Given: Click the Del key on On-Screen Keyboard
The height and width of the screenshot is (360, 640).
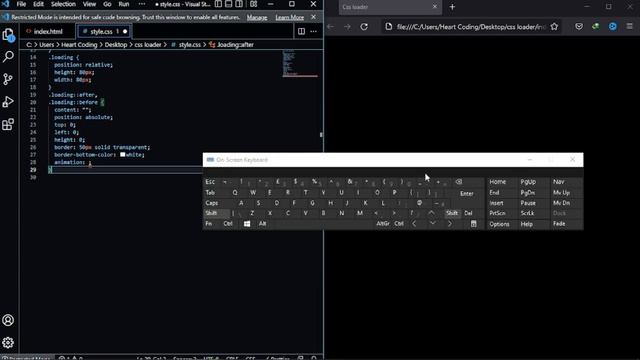Looking at the screenshot, I should tap(468, 213).
